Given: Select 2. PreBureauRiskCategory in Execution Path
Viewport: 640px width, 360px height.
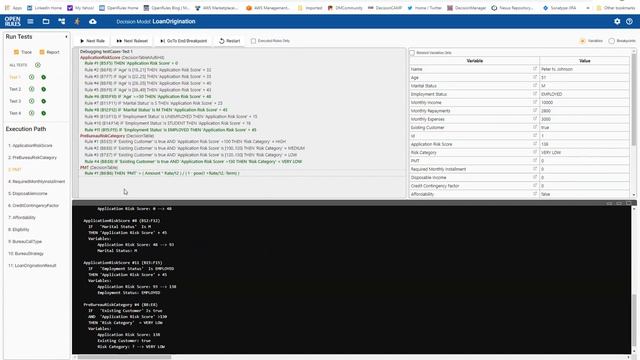Looking at the screenshot, I should (x=33, y=158).
